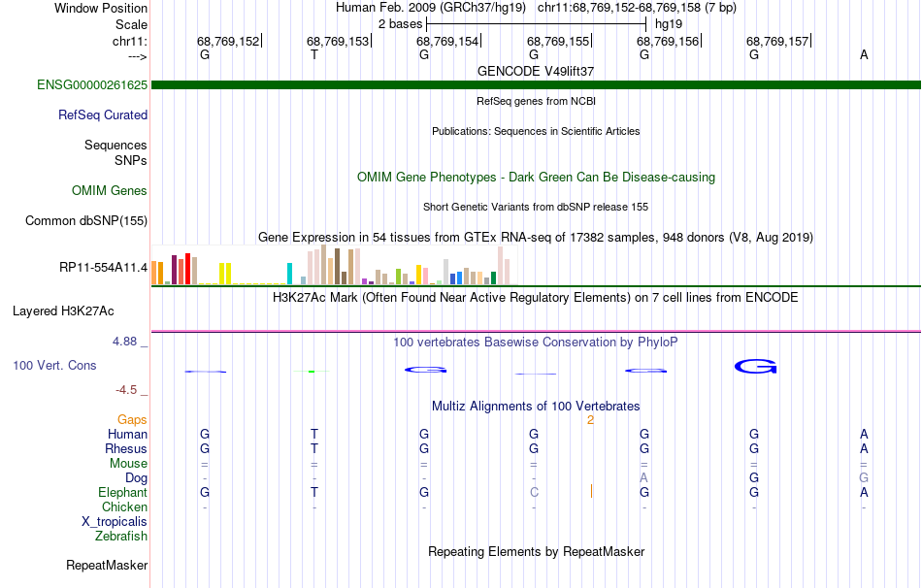Click Repeating Elements by RepeatMasker title
This screenshot has width=922, height=588.
coord(536,551)
